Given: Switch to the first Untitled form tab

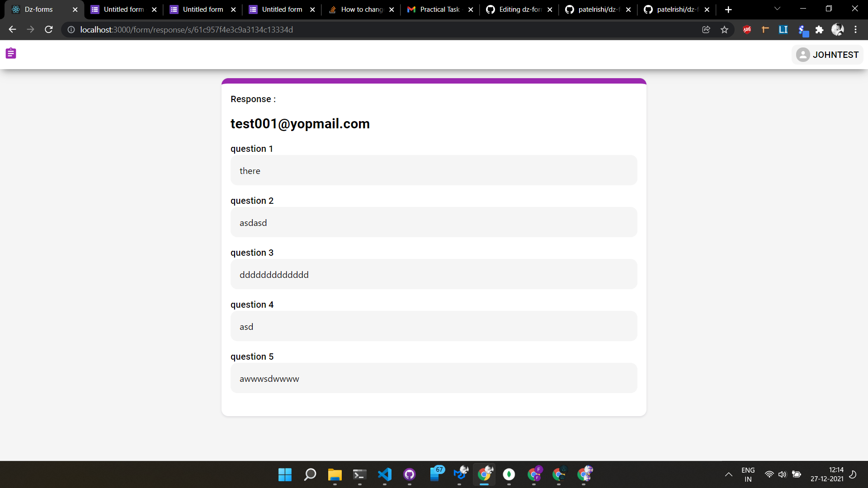Looking at the screenshot, I should pyautogui.click(x=119, y=9).
